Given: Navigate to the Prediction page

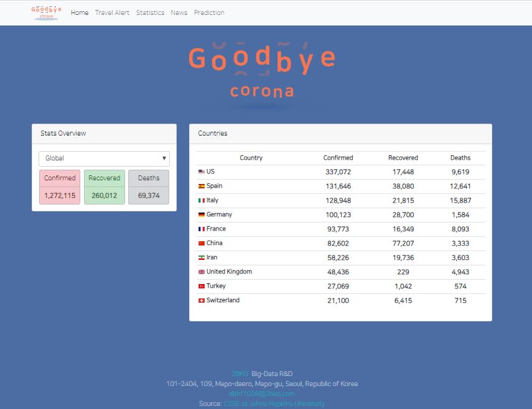Looking at the screenshot, I should (209, 12).
